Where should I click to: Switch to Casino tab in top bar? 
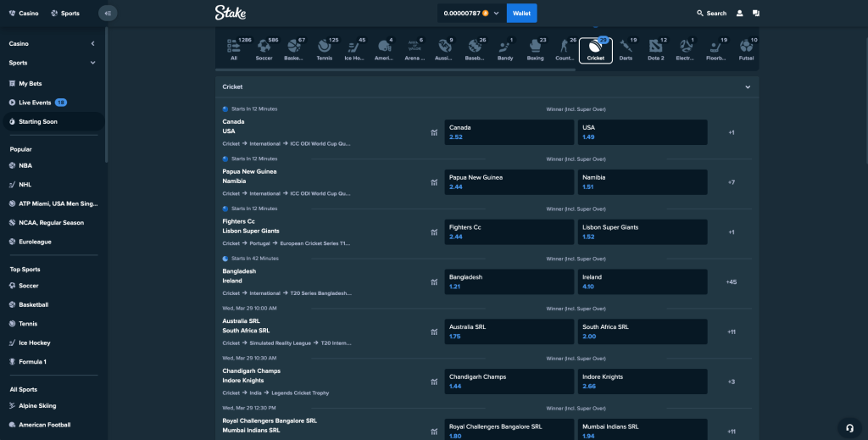click(24, 14)
